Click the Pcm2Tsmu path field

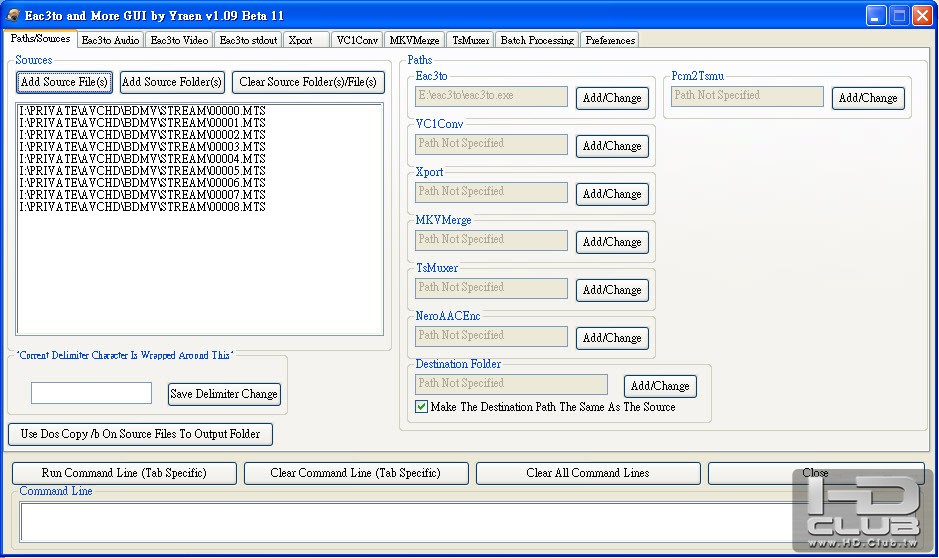coord(747,96)
